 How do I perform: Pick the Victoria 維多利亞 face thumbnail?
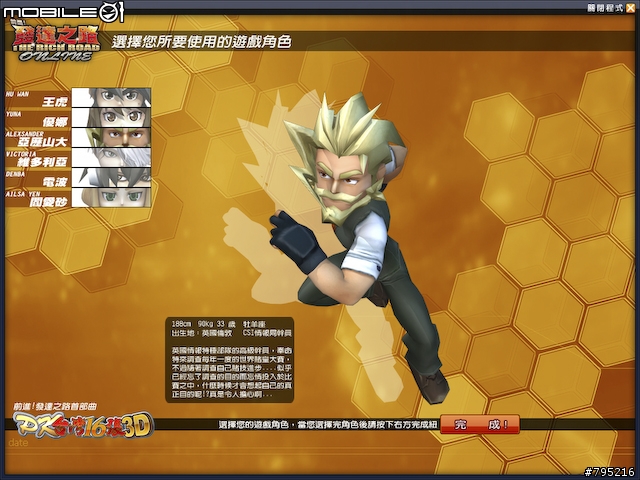point(111,158)
